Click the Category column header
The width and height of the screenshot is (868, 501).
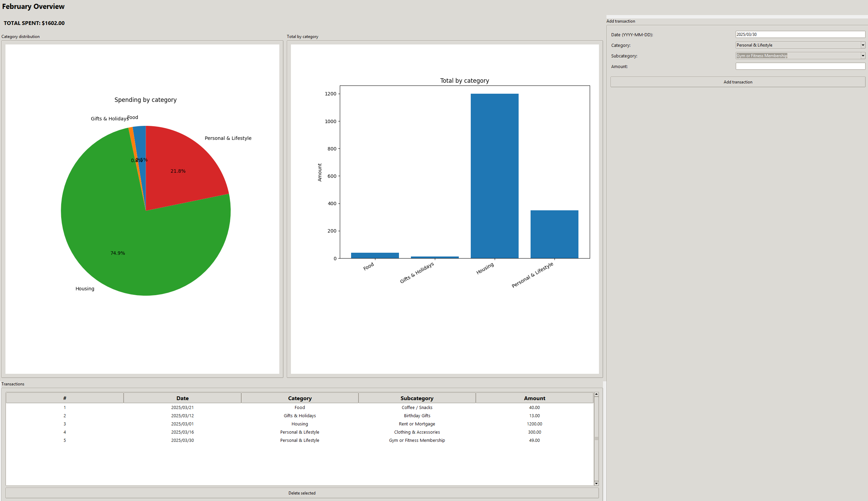pos(299,398)
